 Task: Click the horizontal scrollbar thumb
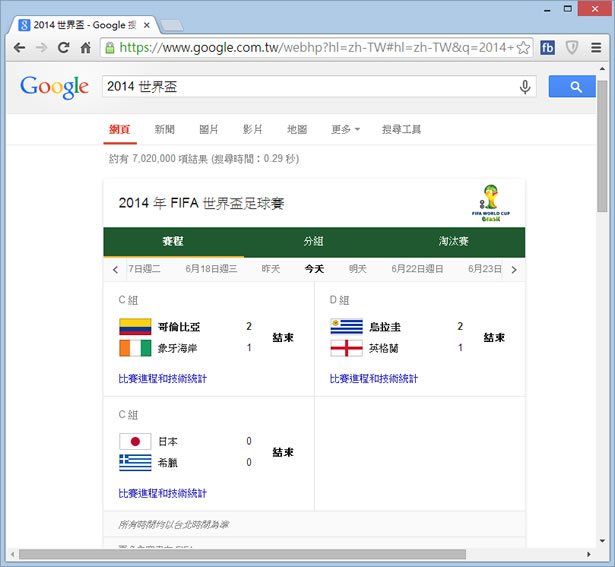[x=242, y=554]
